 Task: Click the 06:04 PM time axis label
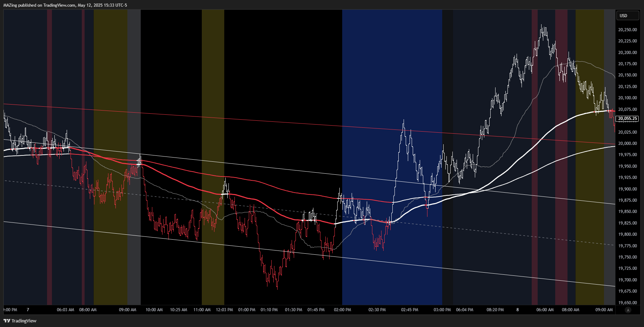(x=465, y=310)
